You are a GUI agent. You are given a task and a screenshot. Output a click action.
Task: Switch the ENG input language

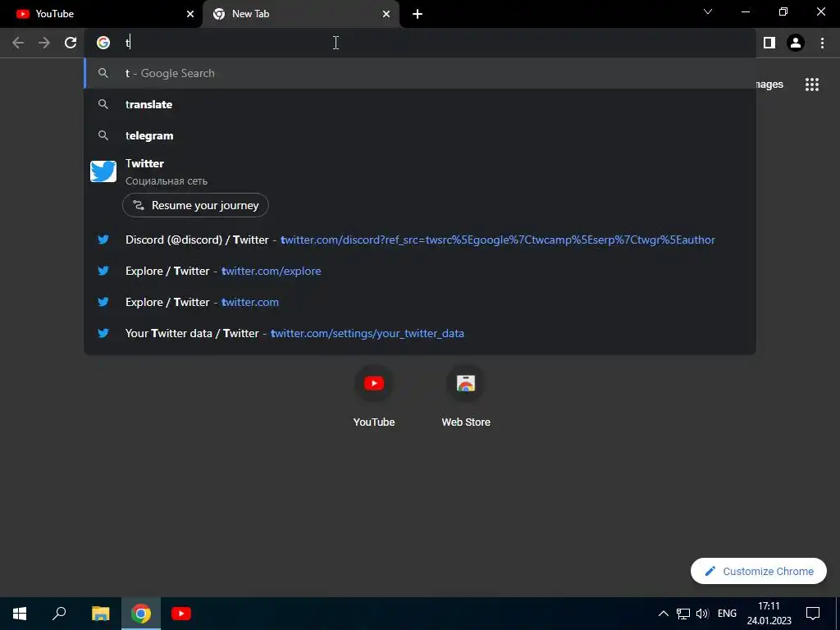click(727, 614)
